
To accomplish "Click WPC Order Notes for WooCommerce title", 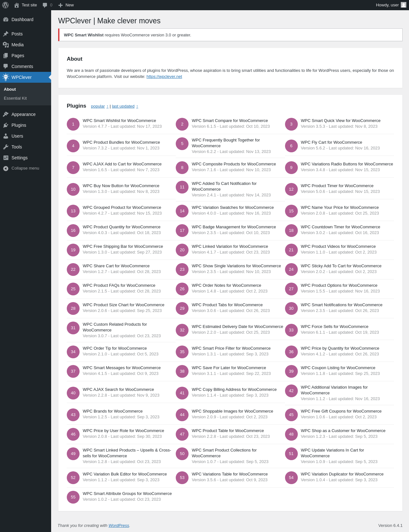I will 227,285.
